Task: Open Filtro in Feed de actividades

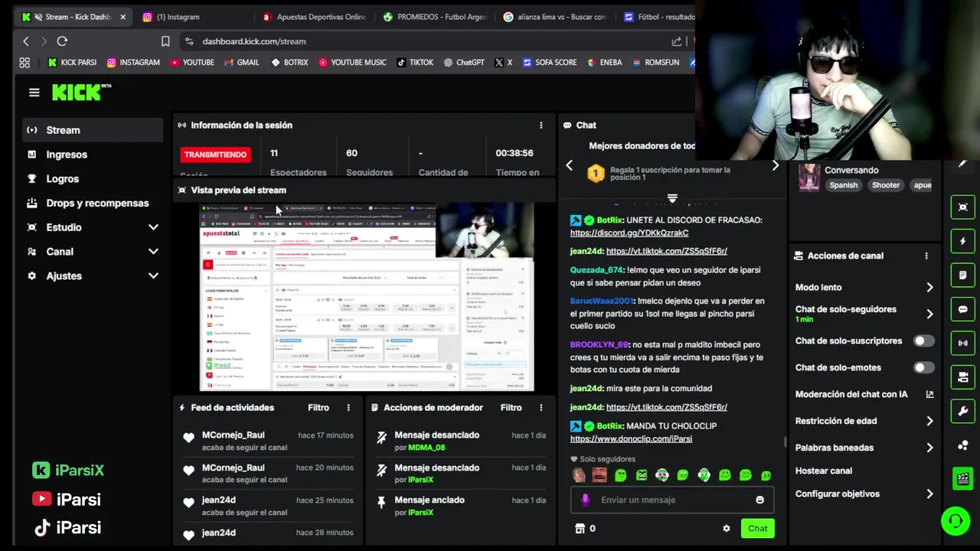Action: click(x=318, y=408)
